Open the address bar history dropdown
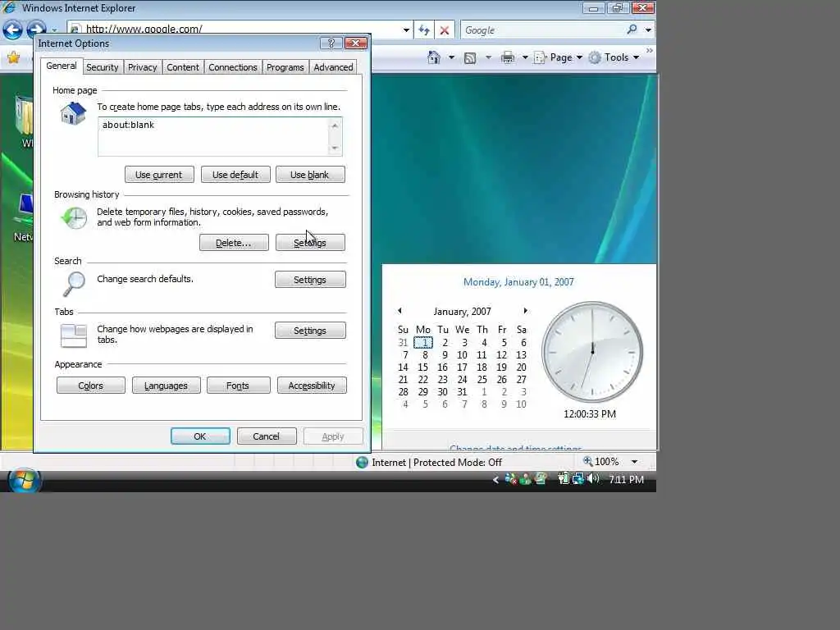 (406, 30)
